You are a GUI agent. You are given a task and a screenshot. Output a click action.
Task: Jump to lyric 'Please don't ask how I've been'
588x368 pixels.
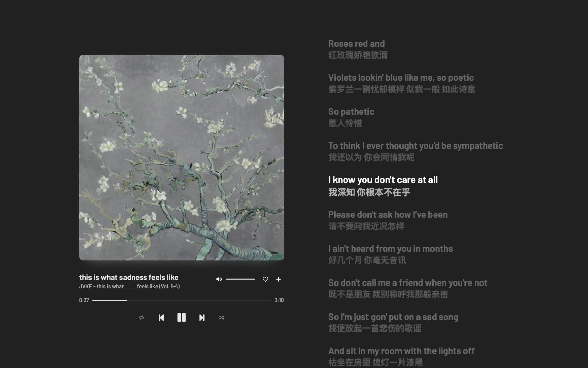pyautogui.click(x=388, y=215)
